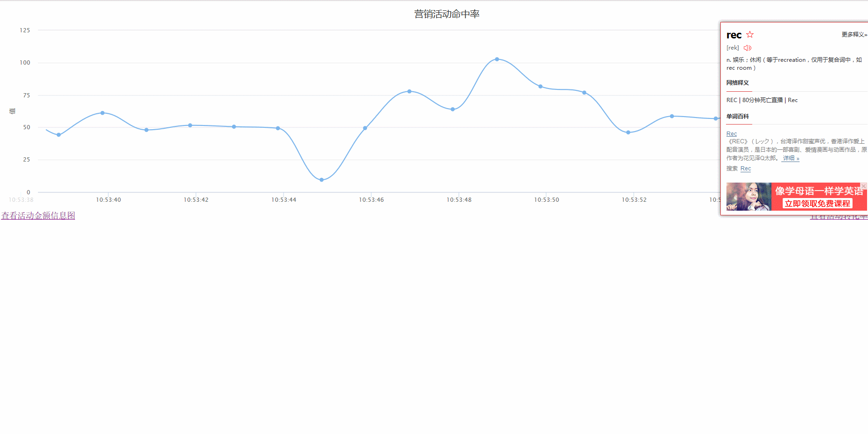Click the 10:53:48 x-axis label

[x=459, y=200]
